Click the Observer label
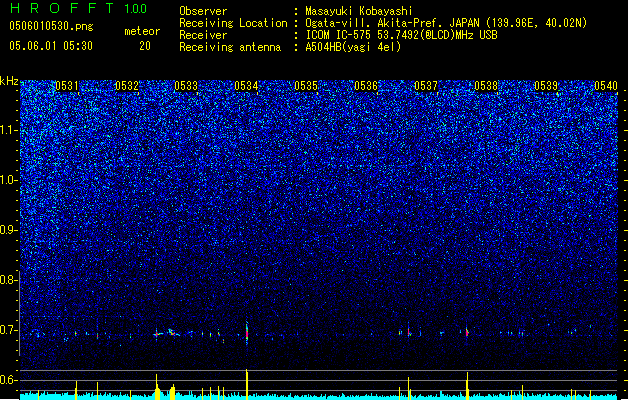Viewport: 629px width, 400px height. (x=203, y=11)
